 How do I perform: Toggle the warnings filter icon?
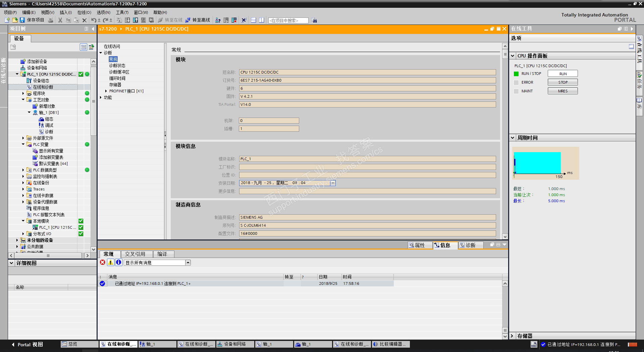110,262
